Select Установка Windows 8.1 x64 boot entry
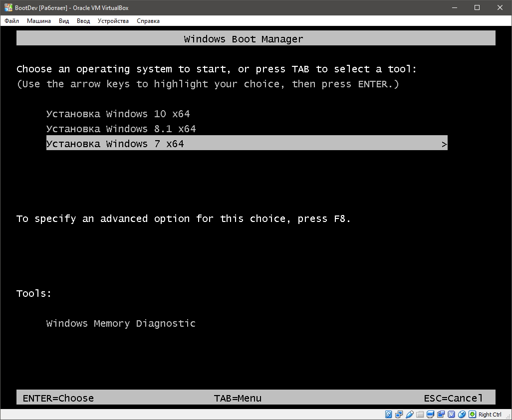 coord(121,129)
